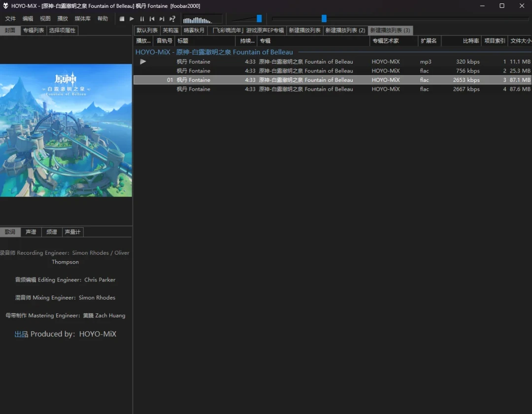Open the 芙莉莲 playlist tab

point(170,31)
